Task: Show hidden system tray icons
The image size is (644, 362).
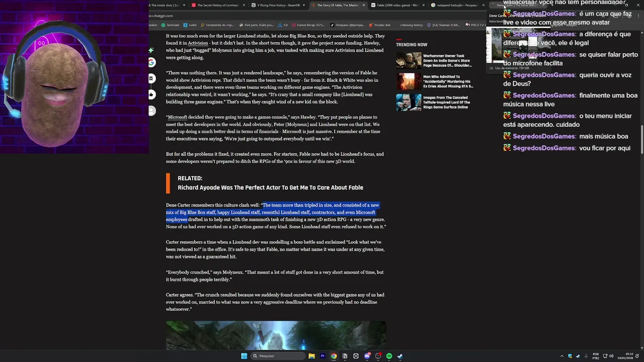Action: [x=562, y=356]
